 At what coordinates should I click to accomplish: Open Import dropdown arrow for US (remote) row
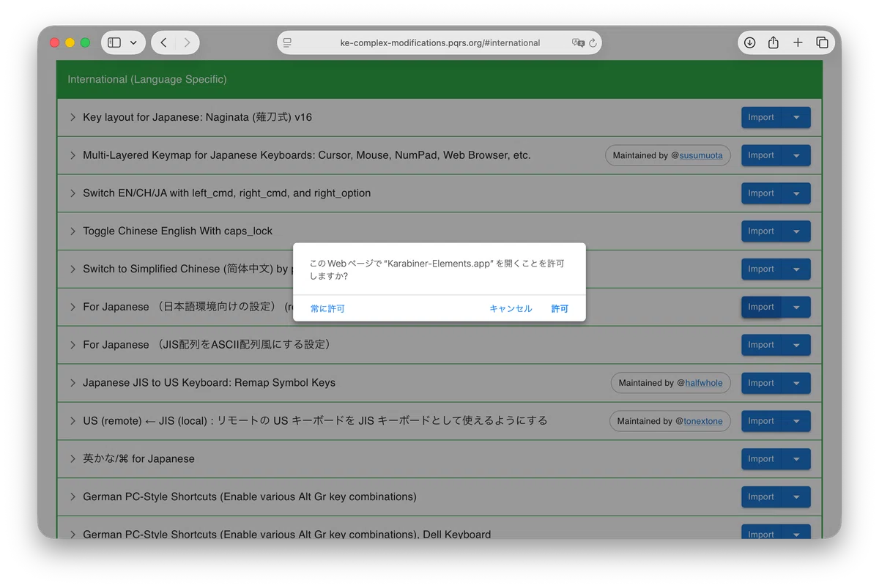coord(796,421)
